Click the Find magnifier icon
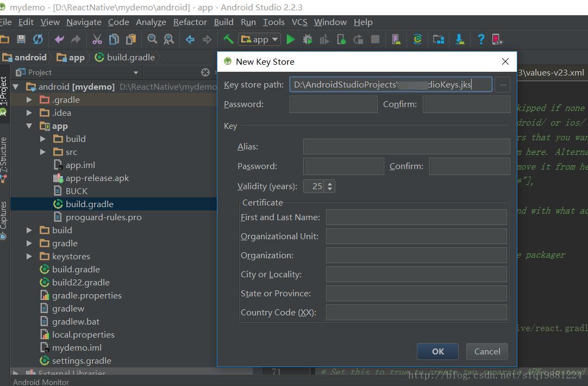 [x=152, y=39]
